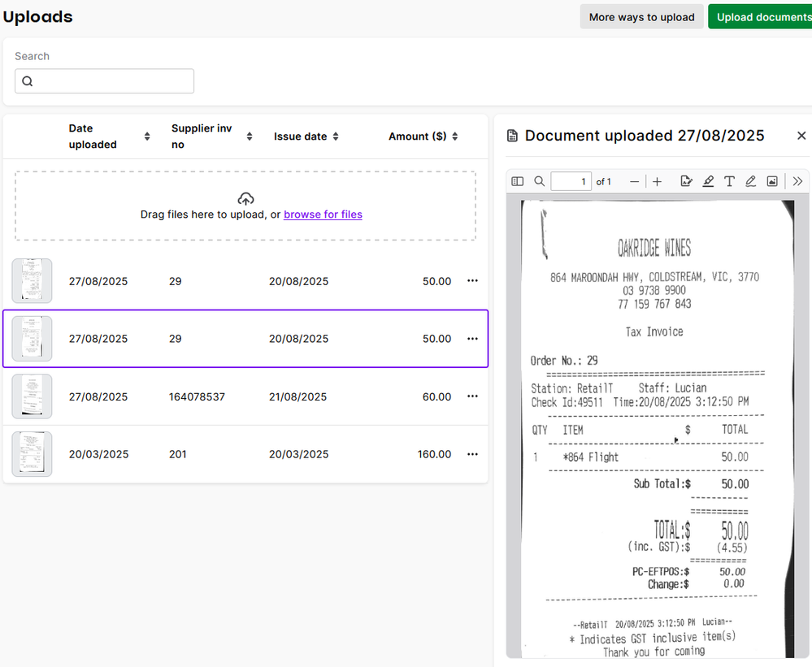Click the browse for files link

coord(323,214)
